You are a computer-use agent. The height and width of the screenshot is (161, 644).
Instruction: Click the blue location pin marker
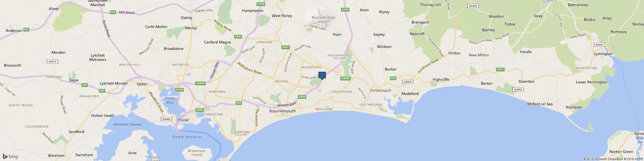click(322, 76)
